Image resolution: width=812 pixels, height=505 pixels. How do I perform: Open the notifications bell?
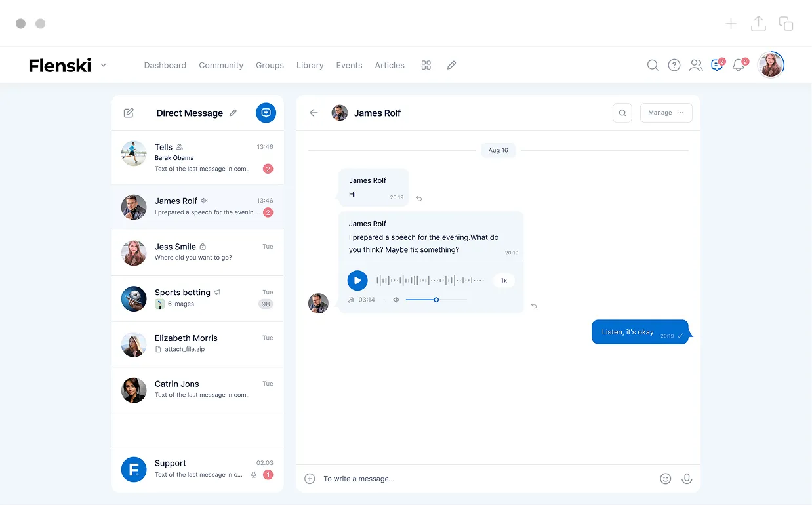pos(739,65)
